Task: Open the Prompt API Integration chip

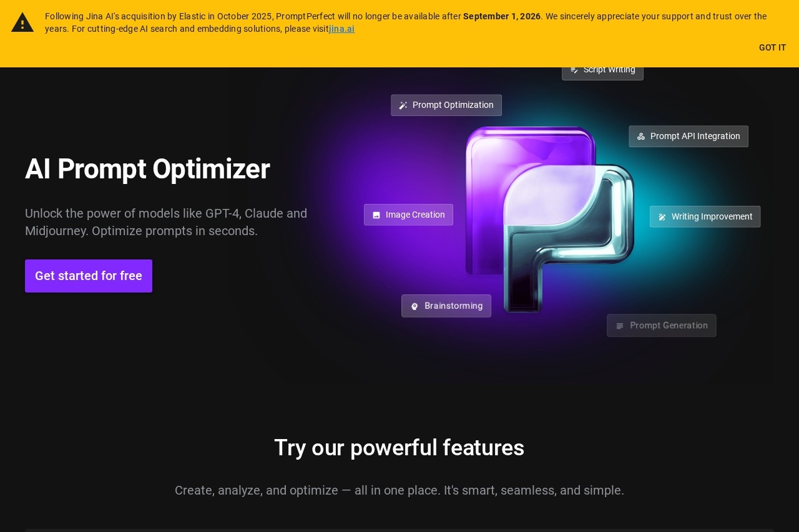Action: pyautogui.click(x=689, y=136)
